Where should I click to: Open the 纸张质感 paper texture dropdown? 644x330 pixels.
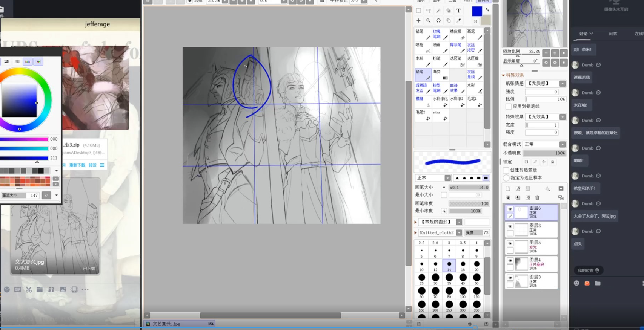(562, 83)
